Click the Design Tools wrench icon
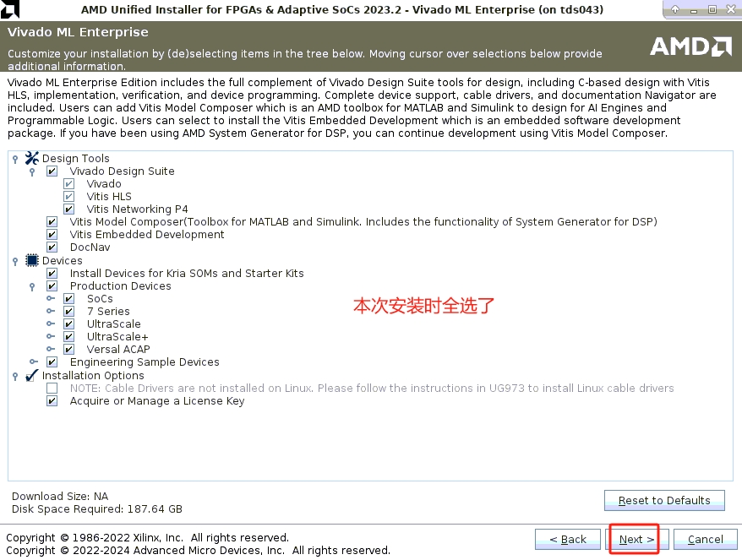The image size is (742, 560). point(32,158)
